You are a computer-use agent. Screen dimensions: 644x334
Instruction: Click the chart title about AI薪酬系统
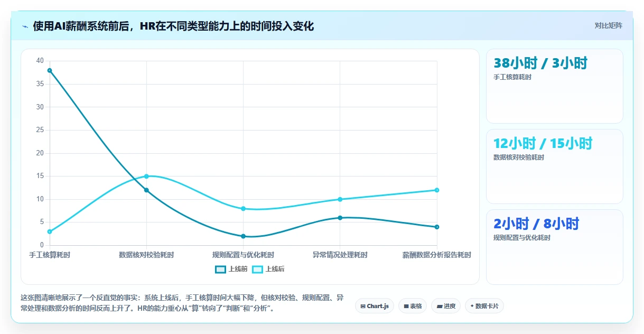coord(173,26)
